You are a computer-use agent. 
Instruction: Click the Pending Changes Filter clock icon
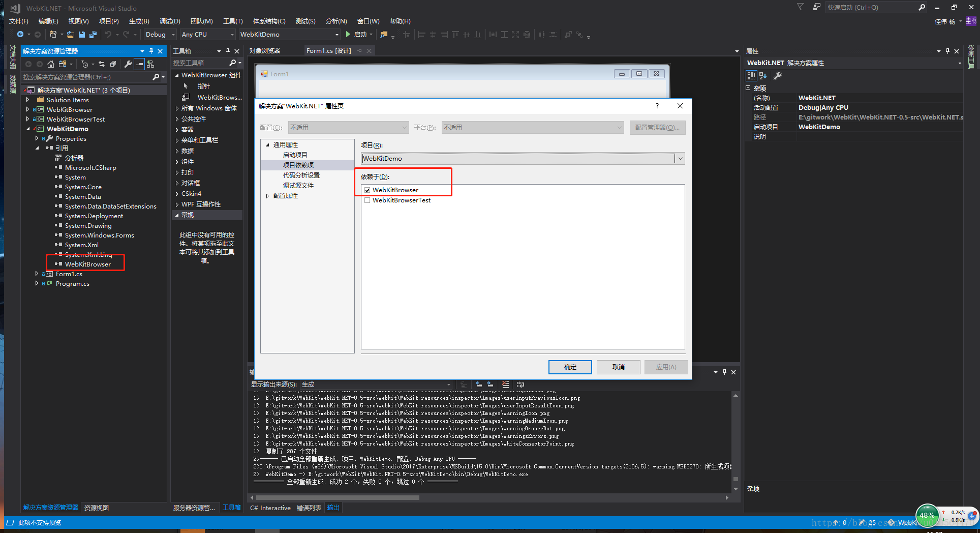(x=85, y=64)
